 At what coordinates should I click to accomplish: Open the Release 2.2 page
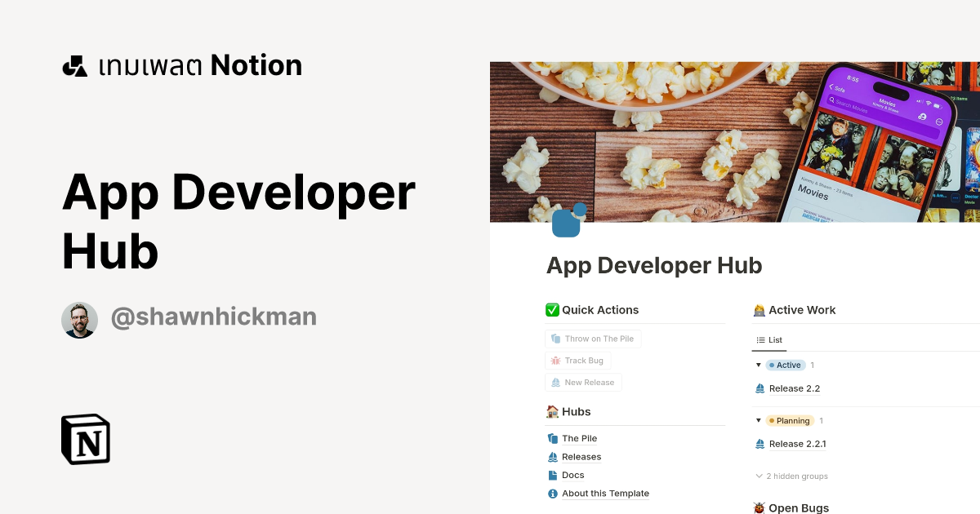click(x=794, y=388)
